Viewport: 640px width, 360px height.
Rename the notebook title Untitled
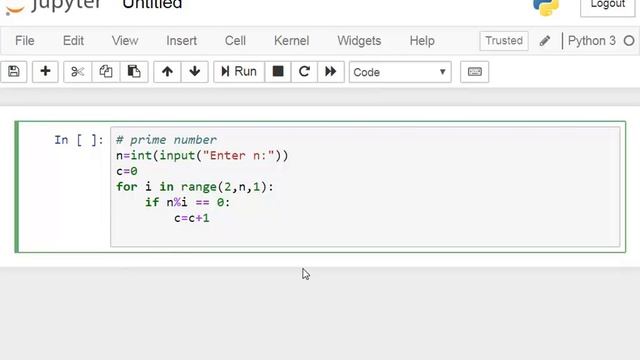point(152,5)
